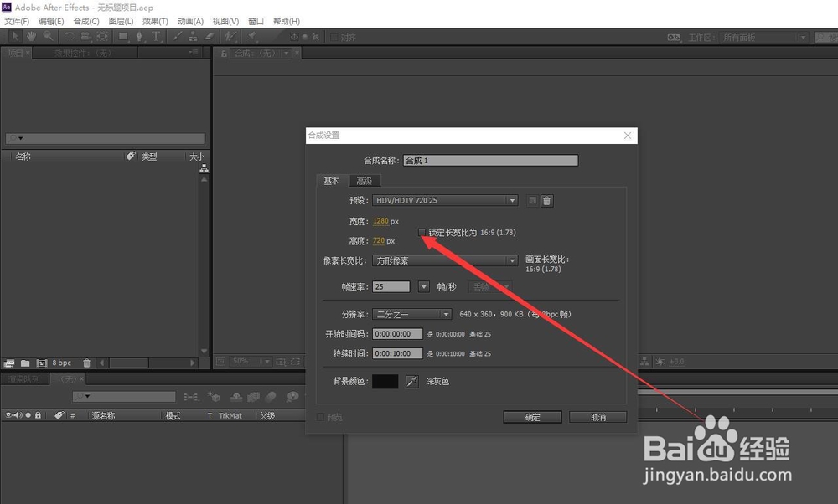This screenshot has height=504, width=838.
Task: Click the eye video column header in timeline
Action: click(x=8, y=415)
